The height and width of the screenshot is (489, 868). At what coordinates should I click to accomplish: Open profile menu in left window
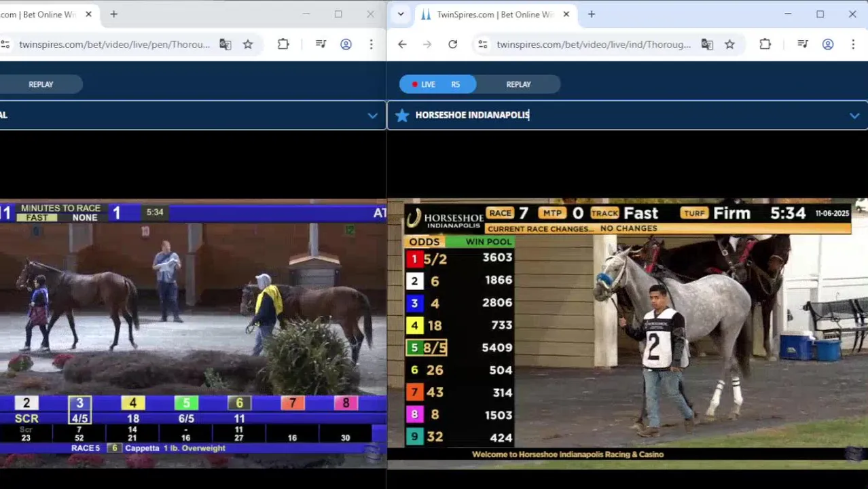tap(346, 44)
